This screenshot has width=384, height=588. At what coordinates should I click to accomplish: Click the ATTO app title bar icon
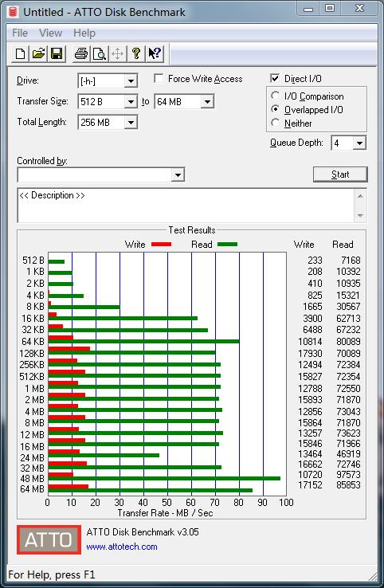point(13,12)
